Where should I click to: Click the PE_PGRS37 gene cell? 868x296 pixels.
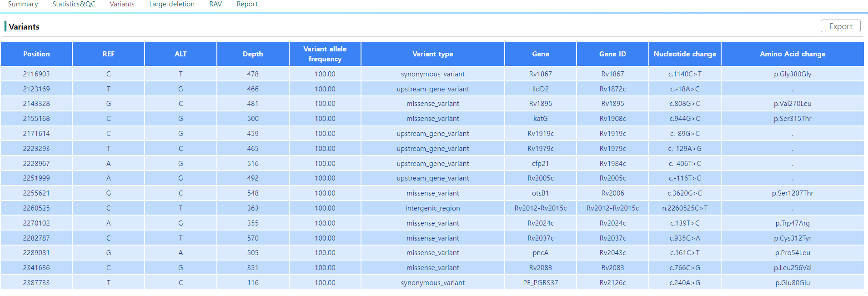[x=541, y=283]
